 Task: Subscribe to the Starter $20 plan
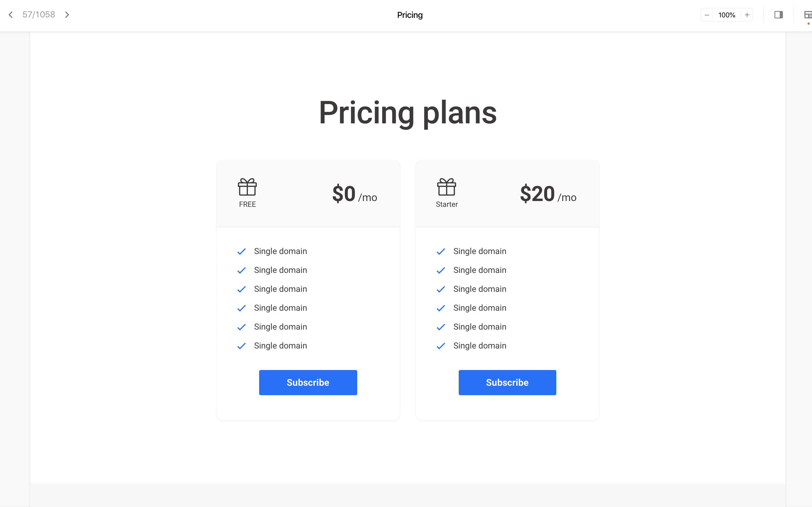pyautogui.click(x=507, y=383)
